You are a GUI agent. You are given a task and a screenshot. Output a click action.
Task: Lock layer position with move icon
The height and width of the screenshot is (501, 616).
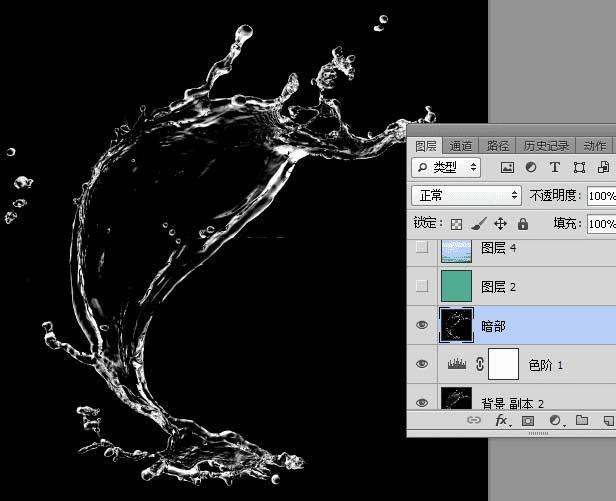500,224
